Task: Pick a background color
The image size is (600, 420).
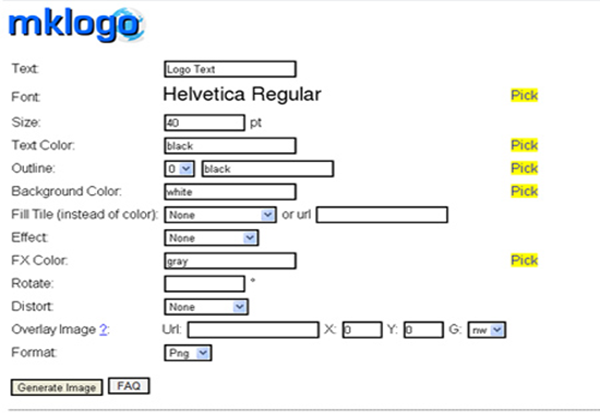Action: pyautogui.click(x=524, y=191)
